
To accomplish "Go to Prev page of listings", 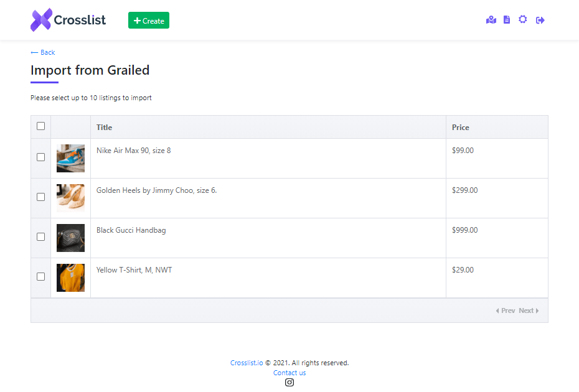I will [506, 310].
